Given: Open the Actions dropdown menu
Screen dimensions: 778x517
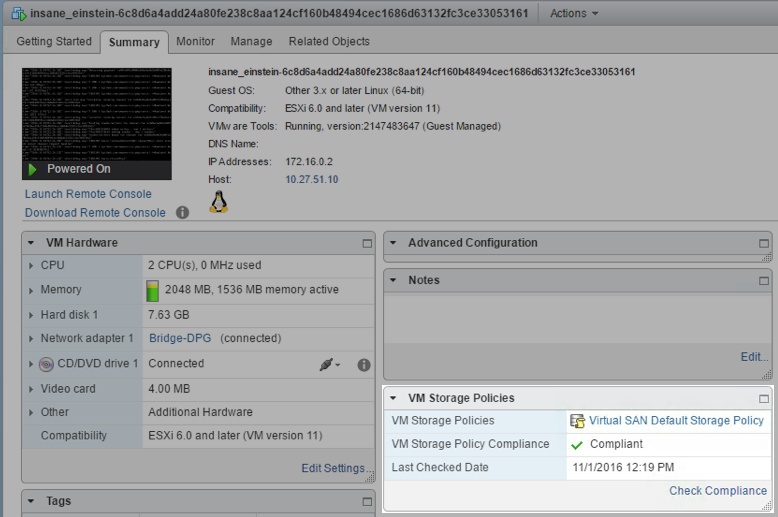Looking at the screenshot, I should point(574,13).
